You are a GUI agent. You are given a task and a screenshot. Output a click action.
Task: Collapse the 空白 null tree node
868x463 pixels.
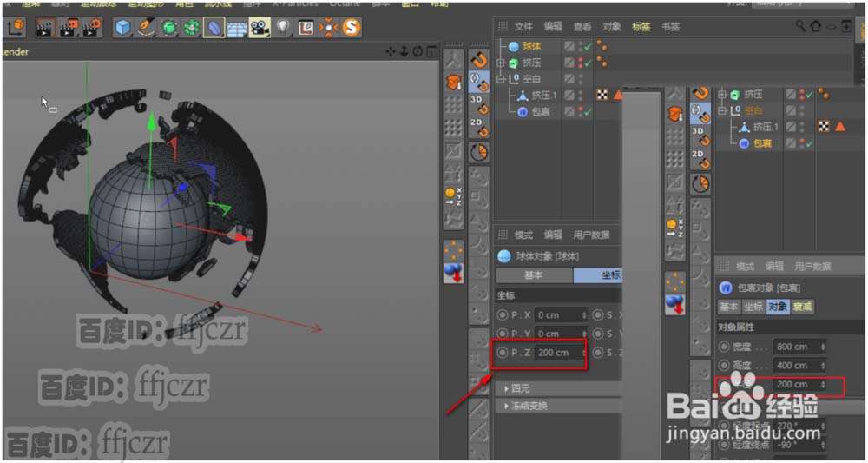point(501,79)
